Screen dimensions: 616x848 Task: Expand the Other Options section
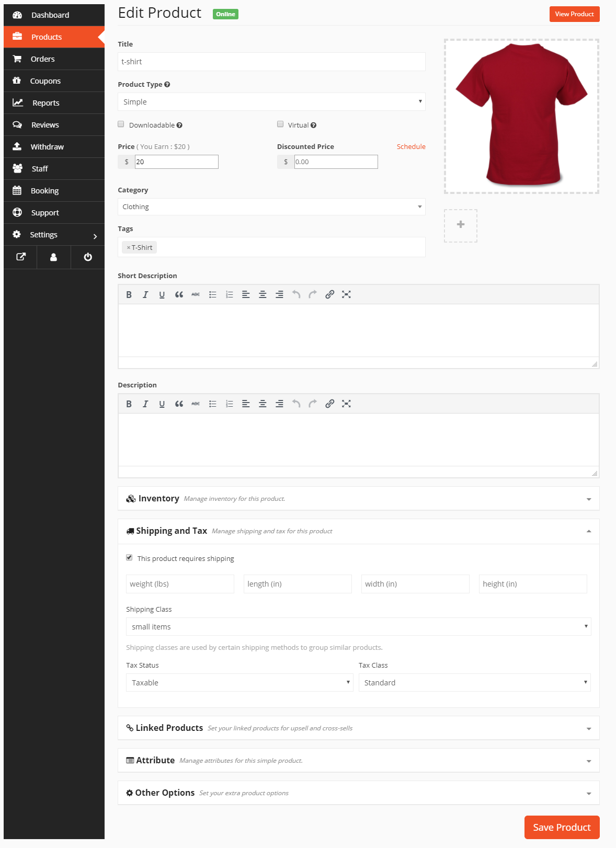359,793
